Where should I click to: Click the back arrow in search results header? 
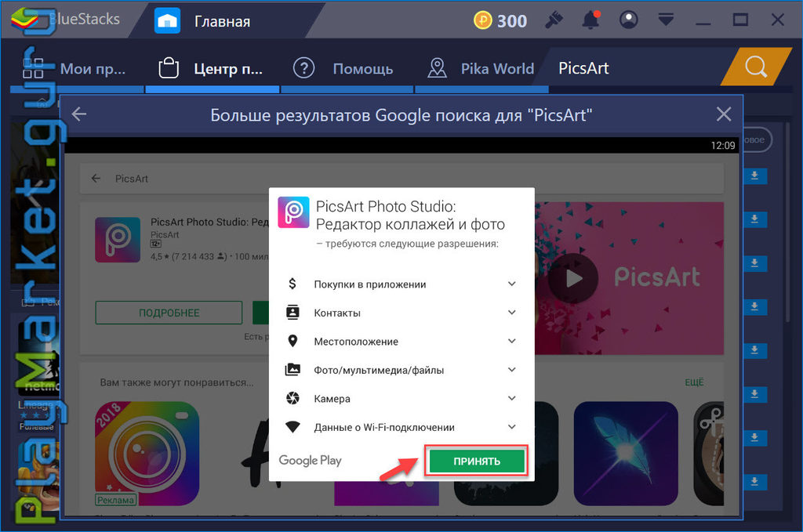(79, 114)
